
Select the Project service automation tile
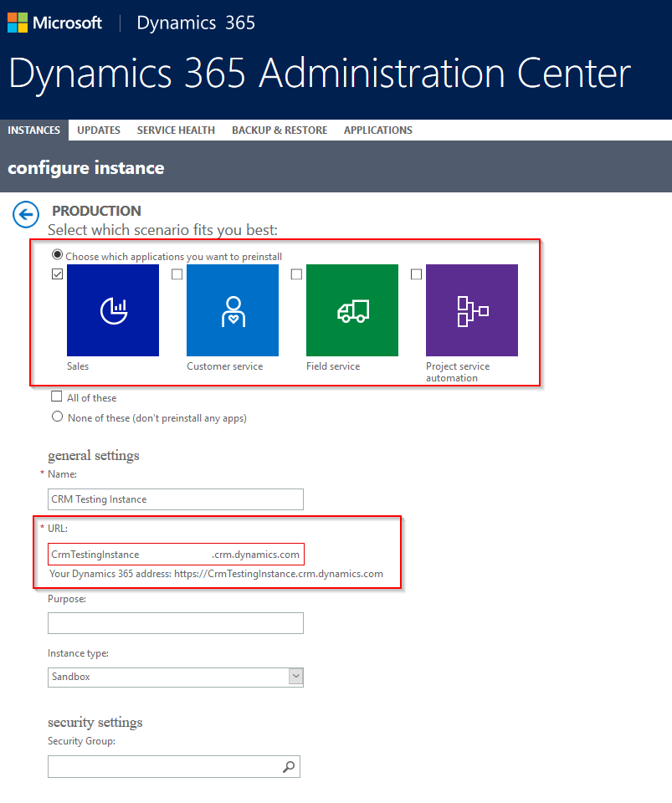(472, 310)
